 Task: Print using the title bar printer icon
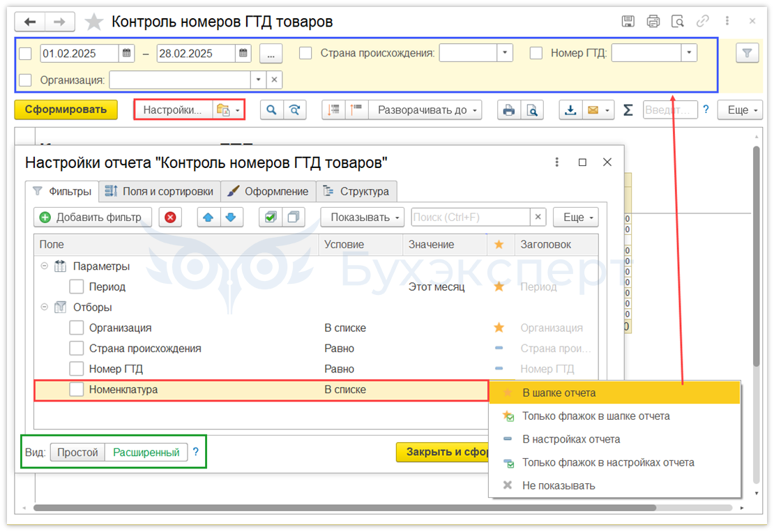point(653,21)
